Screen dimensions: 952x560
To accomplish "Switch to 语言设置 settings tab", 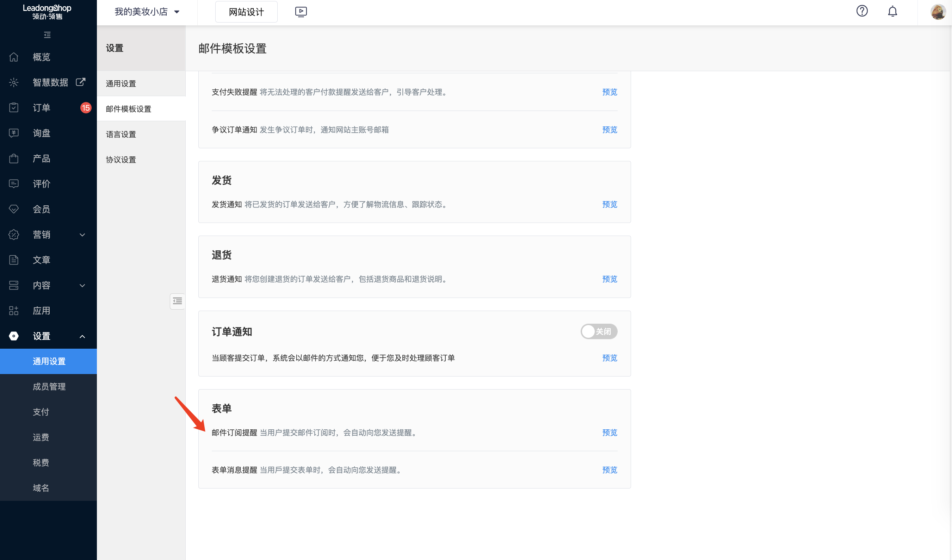I will pos(120,134).
